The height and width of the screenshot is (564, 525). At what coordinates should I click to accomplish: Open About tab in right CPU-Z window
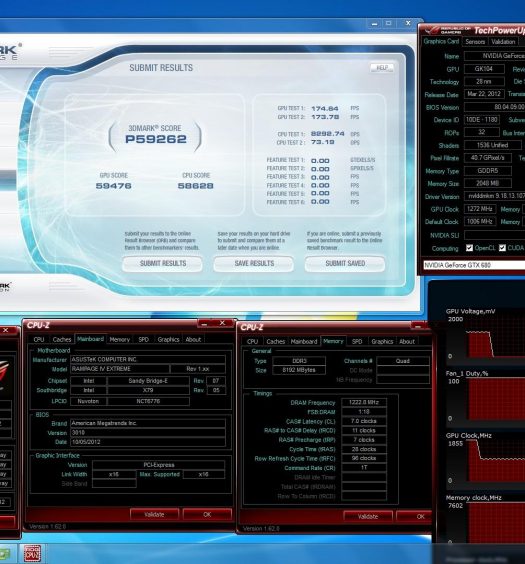407,341
